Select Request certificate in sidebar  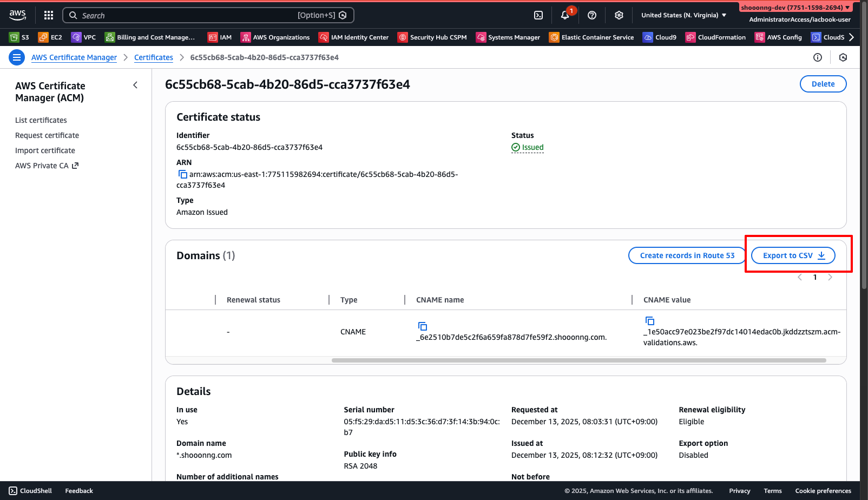point(47,135)
